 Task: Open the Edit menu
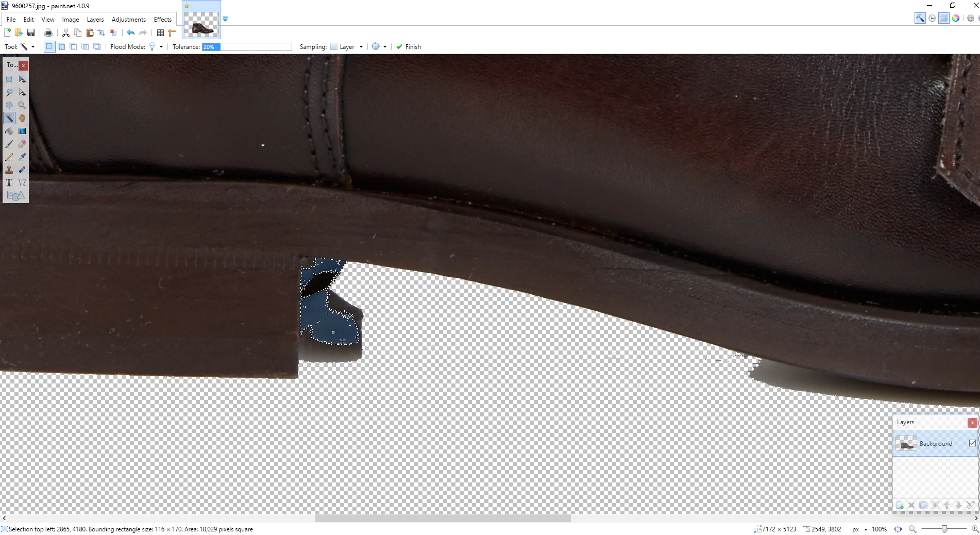[x=29, y=19]
